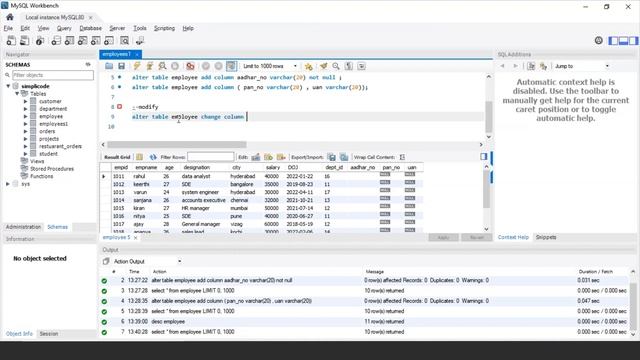Open a script file with the folder icon

(x=109, y=66)
